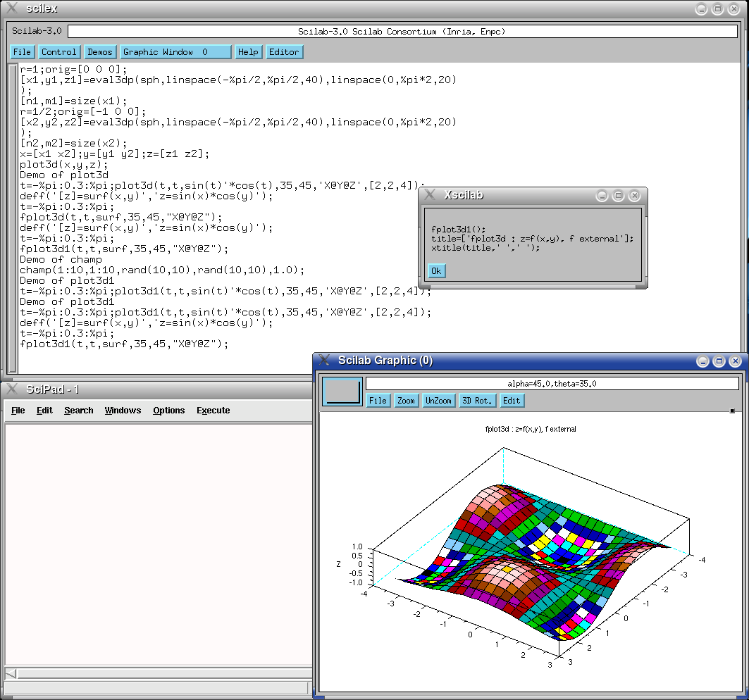Click the X icon in Xscilab title bar
This screenshot has height=700, width=749.
coord(429,194)
